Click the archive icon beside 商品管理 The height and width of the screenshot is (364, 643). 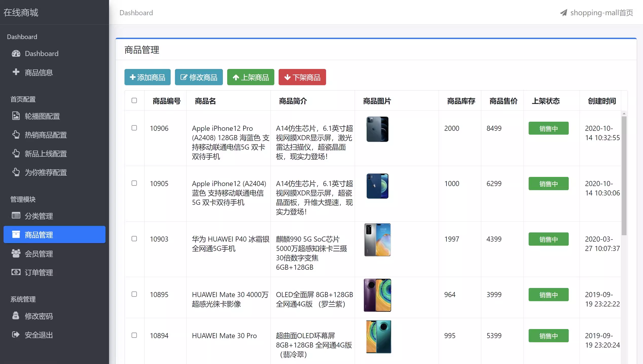coord(16,234)
